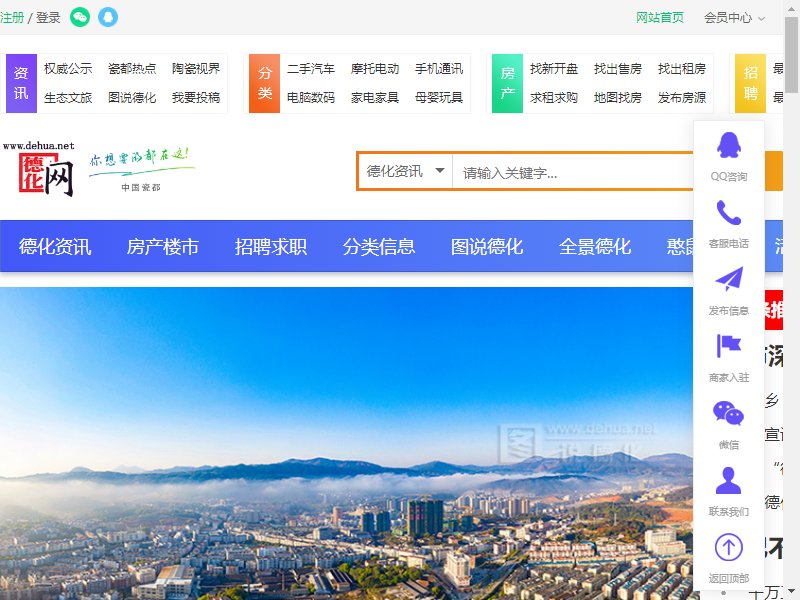Viewport: 800px width, 600px height.
Task: Open the 权威公示 link
Action: (x=68, y=68)
